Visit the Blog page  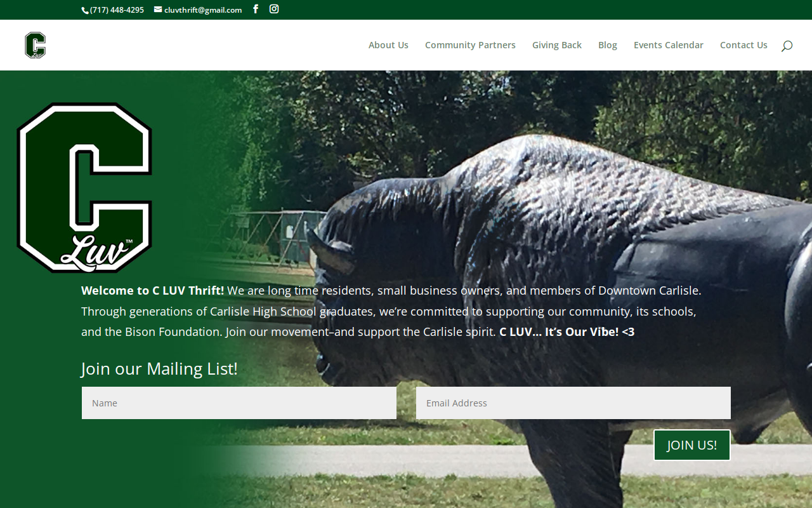click(x=608, y=45)
